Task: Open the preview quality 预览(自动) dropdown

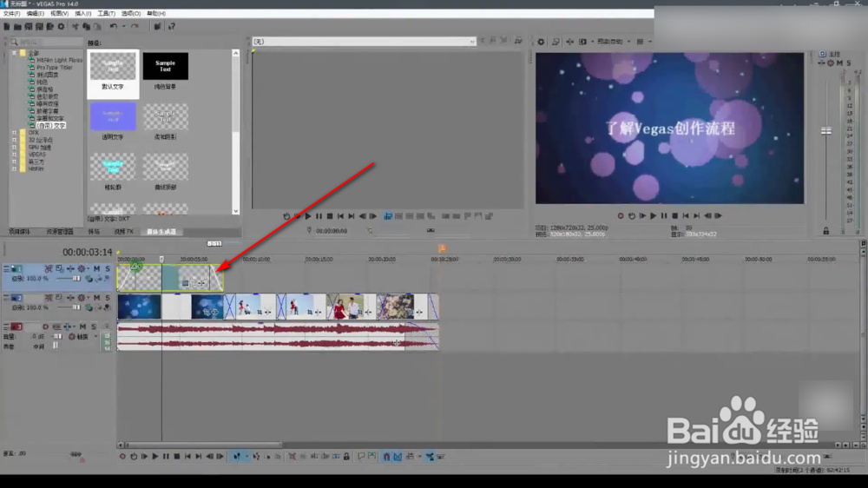Action: [612, 42]
